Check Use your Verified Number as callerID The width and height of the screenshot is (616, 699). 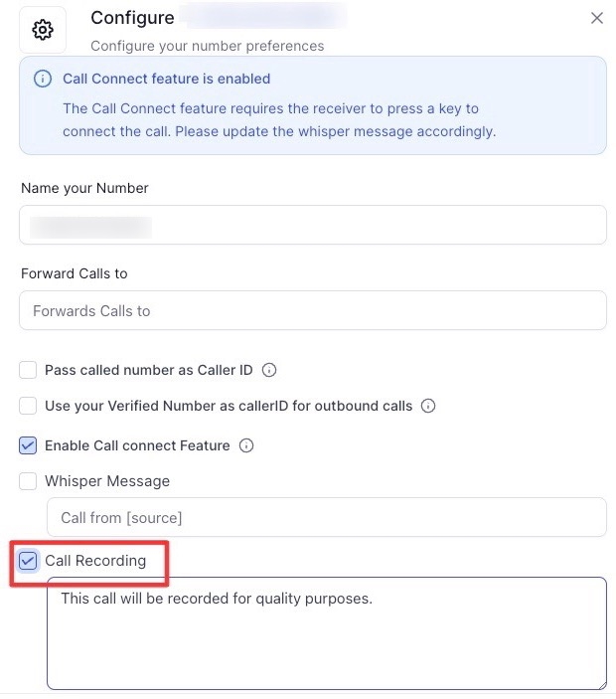29,406
